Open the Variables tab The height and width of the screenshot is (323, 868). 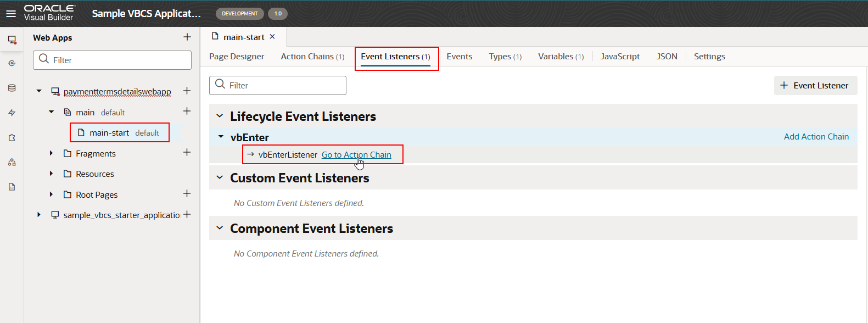[x=561, y=57]
